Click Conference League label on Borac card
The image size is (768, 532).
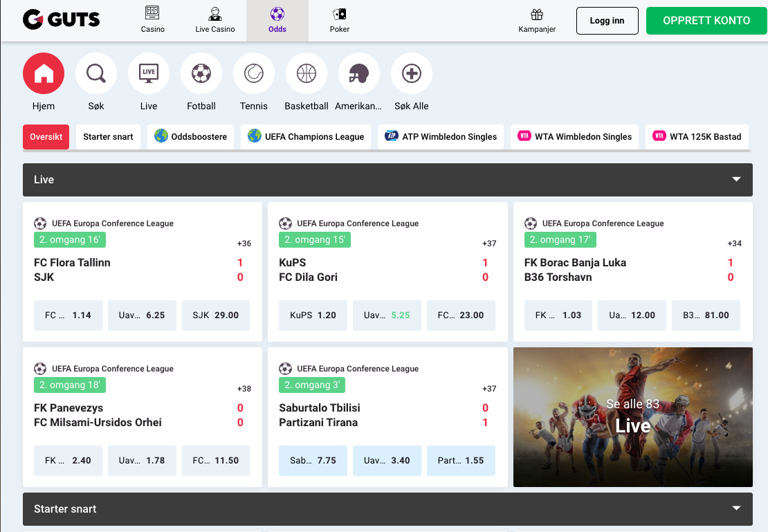[603, 223]
